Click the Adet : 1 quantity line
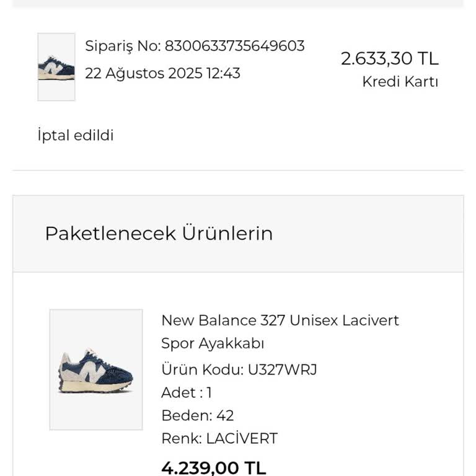The width and height of the screenshot is (476, 476). point(187,393)
